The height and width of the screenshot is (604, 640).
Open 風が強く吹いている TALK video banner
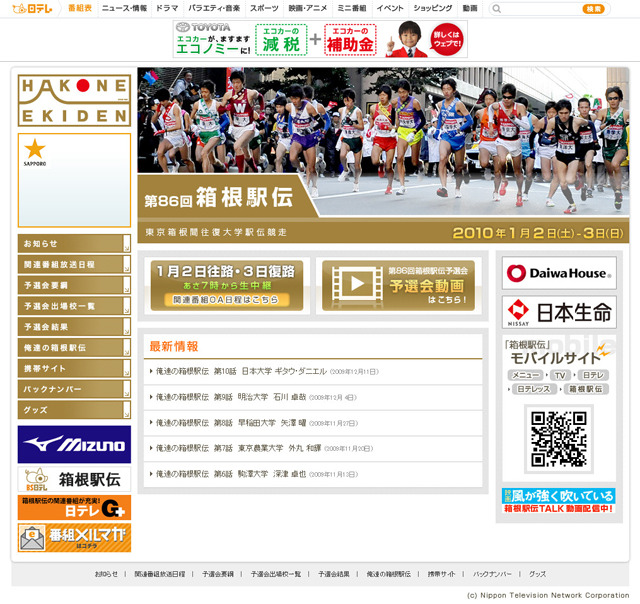click(x=558, y=501)
